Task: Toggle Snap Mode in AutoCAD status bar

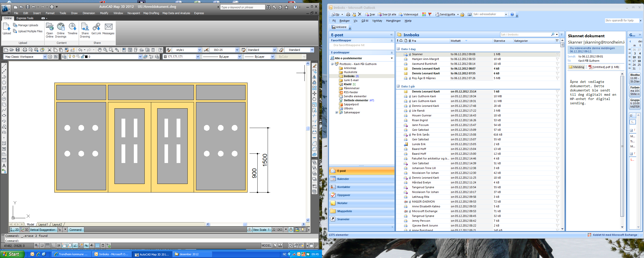Action: pyautogui.click(x=42, y=245)
